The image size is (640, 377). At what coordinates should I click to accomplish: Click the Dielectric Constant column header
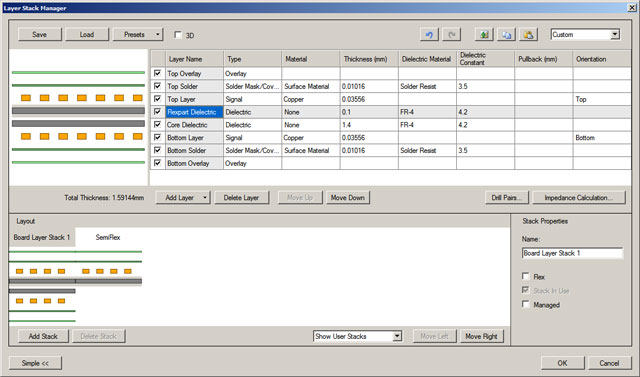485,59
